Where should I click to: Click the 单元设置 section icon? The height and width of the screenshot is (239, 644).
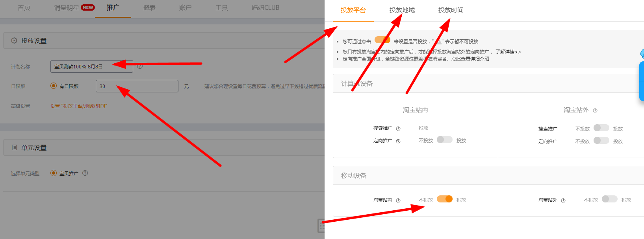coord(14,147)
